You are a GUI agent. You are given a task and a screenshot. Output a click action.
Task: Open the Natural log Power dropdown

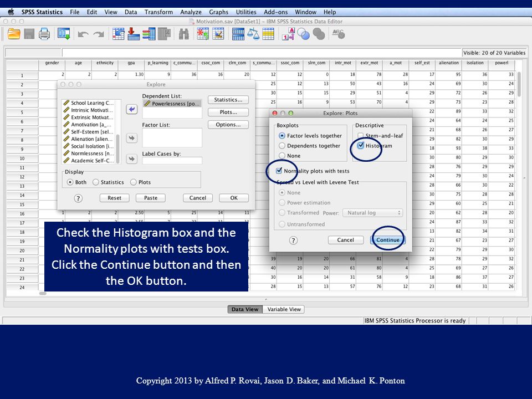pyautogui.click(x=373, y=213)
